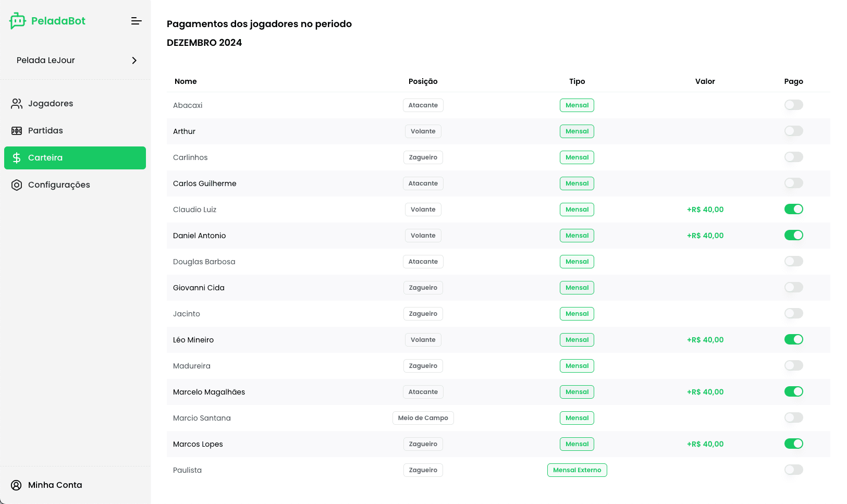Expand the Pelada LeJour chevron arrow
Image resolution: width=847 pixels, height=504 pixels.
(134, 60)
